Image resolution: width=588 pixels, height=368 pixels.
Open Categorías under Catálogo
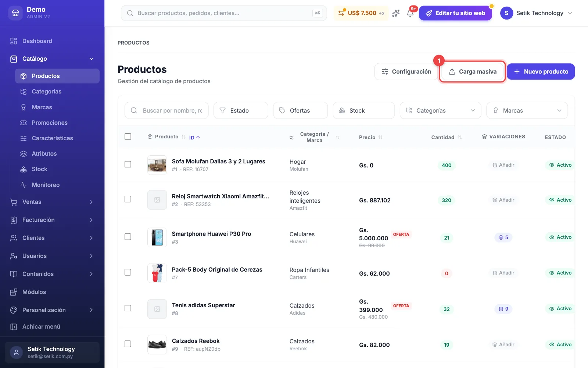(57, 92)
